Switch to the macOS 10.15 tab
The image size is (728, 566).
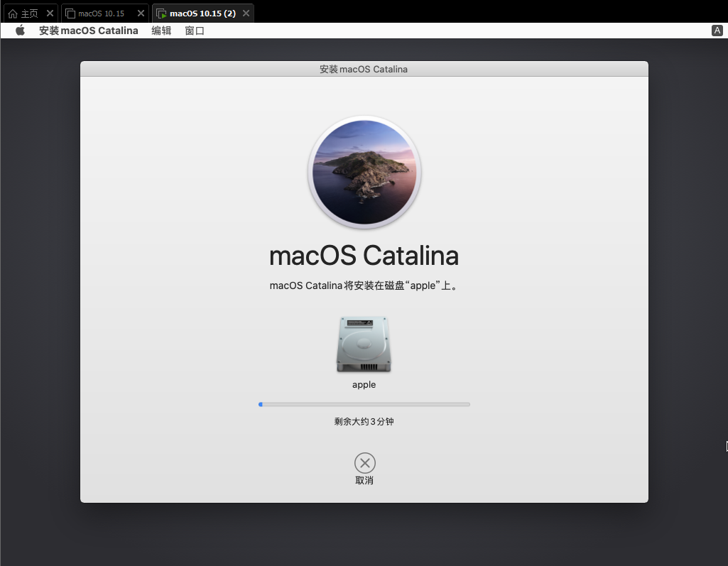99,12
